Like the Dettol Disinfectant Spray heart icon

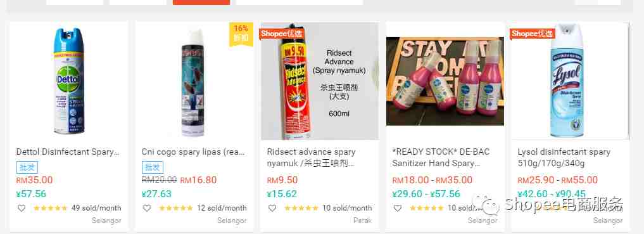(x=22, y=208)
